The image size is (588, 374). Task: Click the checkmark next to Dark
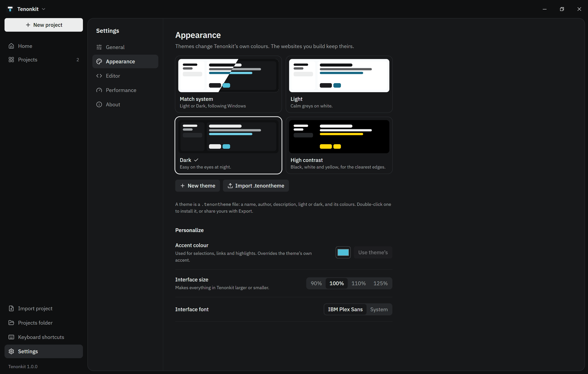pos(196,160)
